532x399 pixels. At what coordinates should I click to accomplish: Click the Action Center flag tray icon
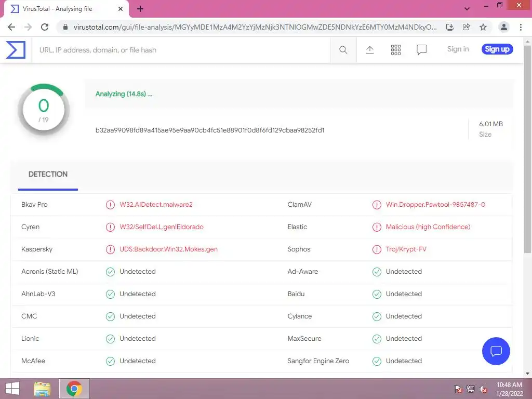click(x=458, y=389)
